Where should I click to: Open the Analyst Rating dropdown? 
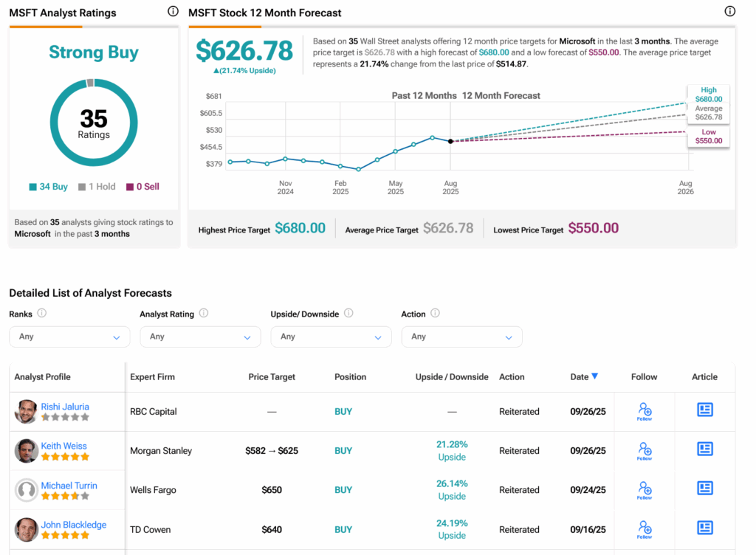point(200,337)
